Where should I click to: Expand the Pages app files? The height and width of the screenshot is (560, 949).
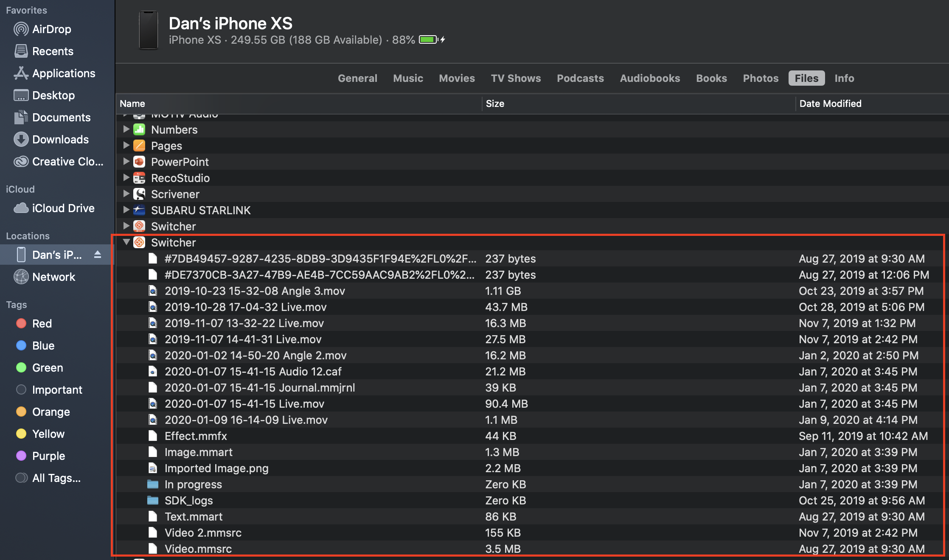pyautogui.click(x=126, y=145)
